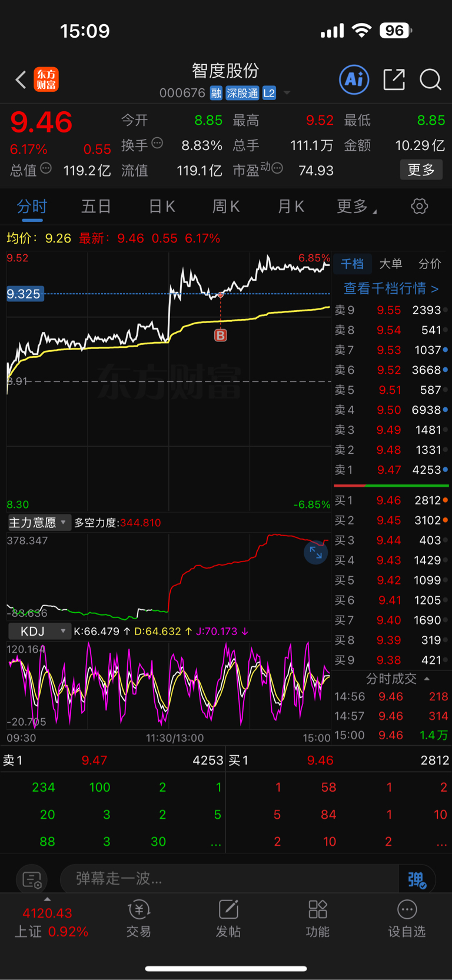Tap the 卖4 9.50 order row
This screenshot has width=452, height=980.
[x=391, y=410]
